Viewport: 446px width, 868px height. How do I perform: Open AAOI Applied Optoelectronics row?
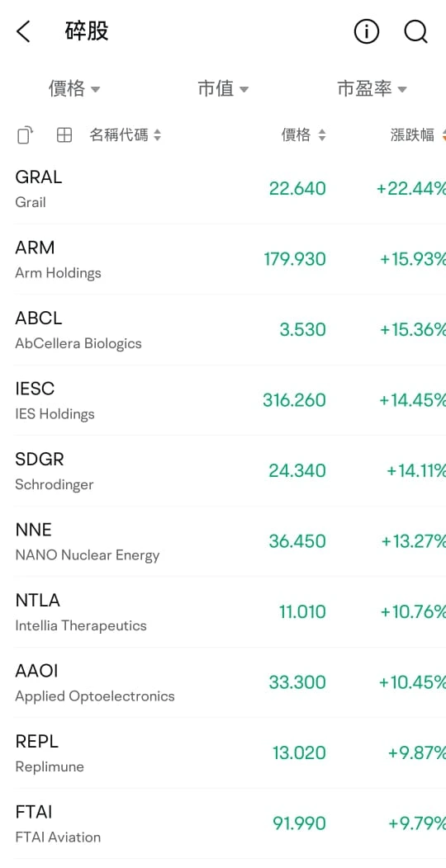tap(223, 682)
